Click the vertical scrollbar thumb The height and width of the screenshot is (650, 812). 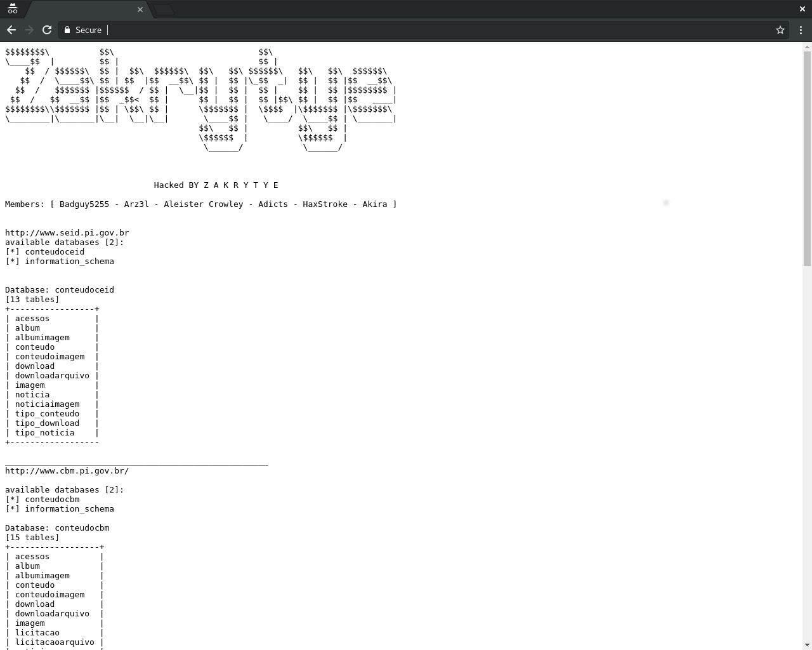807,159
